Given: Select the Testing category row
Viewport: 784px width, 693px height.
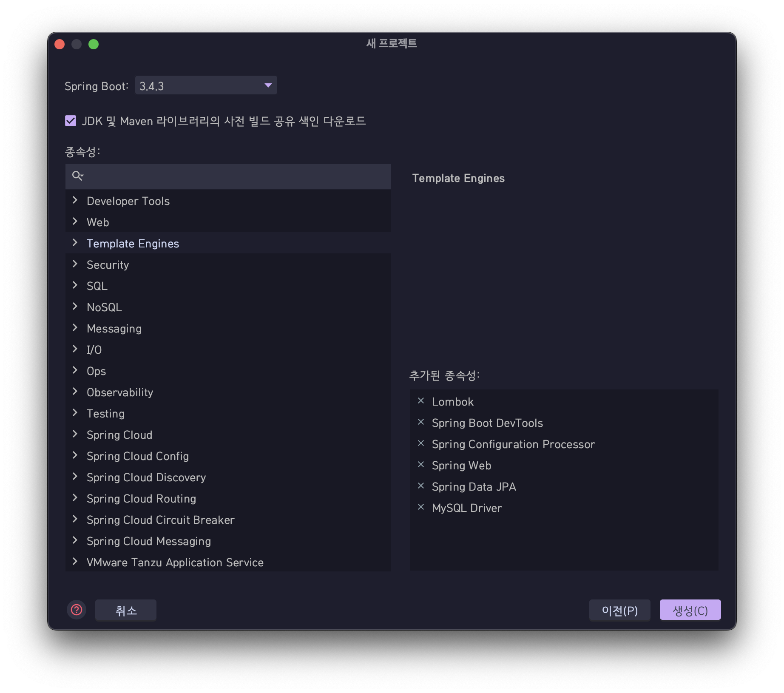Looking at the screenshot, I should (x=228, y=413).
